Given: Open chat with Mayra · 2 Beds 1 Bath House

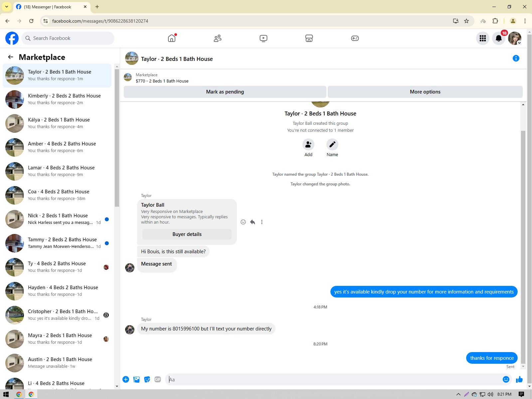Looking at the screenshot, I should (x=57, y=339).
